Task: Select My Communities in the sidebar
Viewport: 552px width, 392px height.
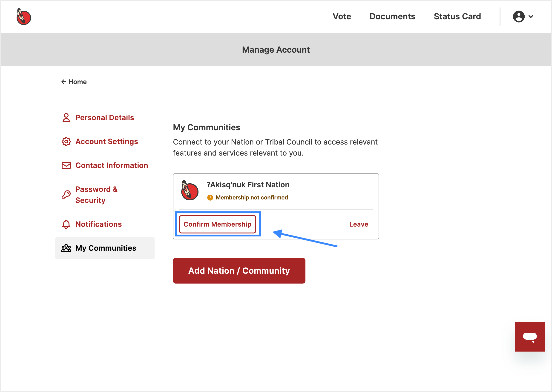Action: 105,248
